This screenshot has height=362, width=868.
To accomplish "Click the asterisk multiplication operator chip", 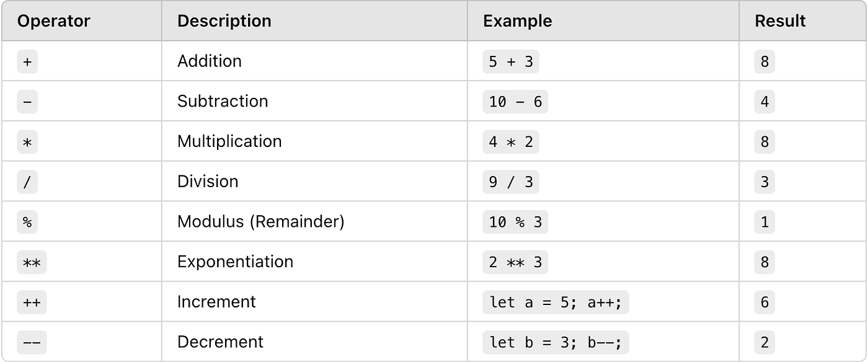I will tap(27, 142).
